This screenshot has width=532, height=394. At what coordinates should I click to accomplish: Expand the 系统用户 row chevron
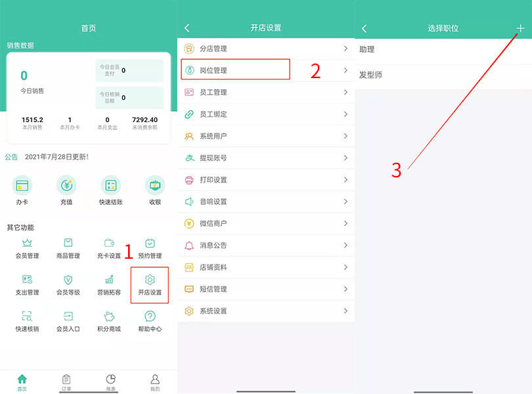345,136
